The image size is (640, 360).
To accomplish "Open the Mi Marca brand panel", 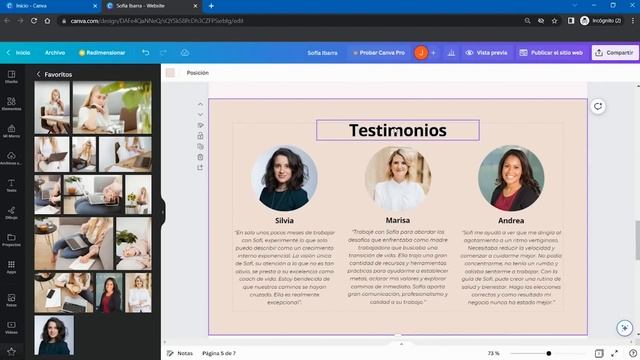I will coord(11,131).
